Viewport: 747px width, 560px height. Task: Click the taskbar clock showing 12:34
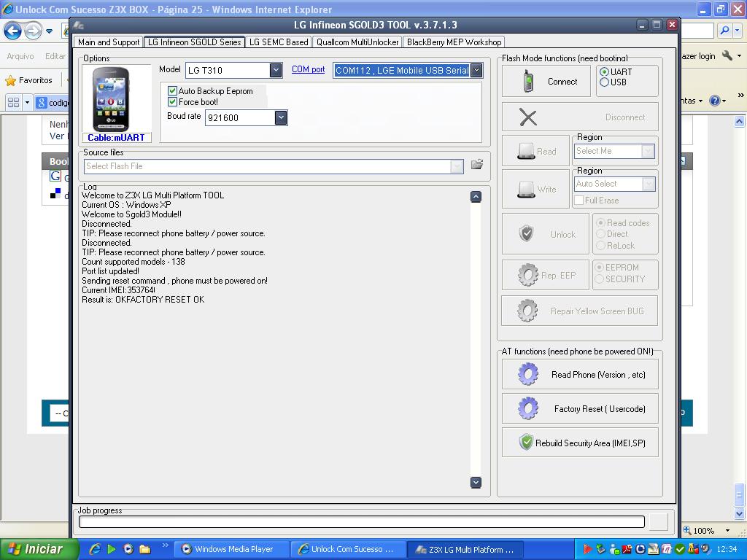727,550
